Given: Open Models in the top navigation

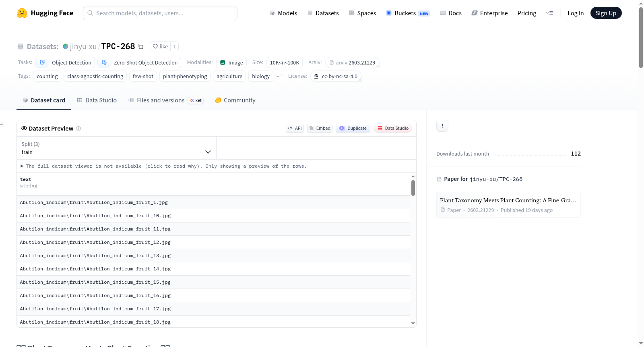Looking at the screenshot, I should coord(283,13).
